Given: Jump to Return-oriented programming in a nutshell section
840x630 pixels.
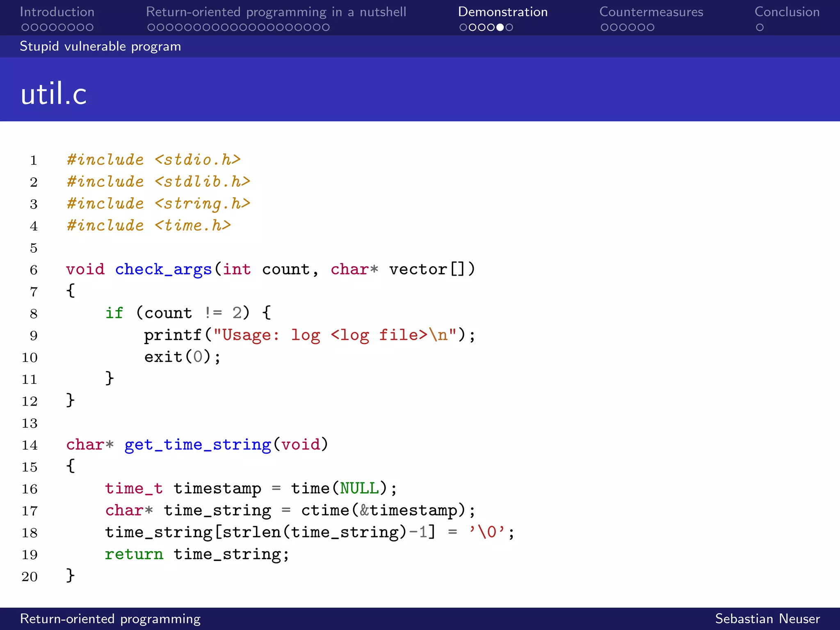Looking at the screenshot, I should pyautogui.click(x=276, y=12).
